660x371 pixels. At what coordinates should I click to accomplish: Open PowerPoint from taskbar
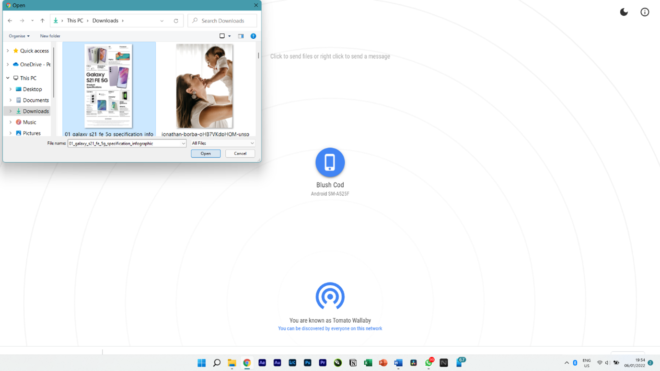click(x=383, y=363)
